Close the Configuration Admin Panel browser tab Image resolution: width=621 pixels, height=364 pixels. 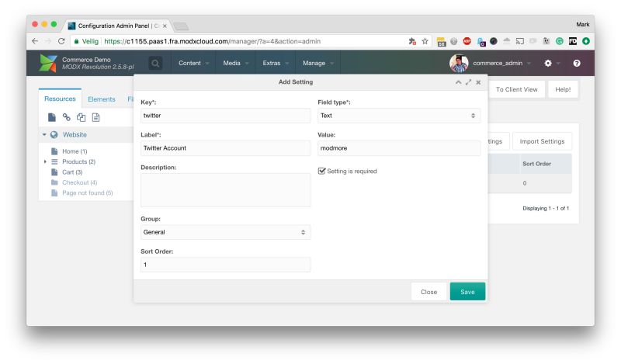(165, 26)
